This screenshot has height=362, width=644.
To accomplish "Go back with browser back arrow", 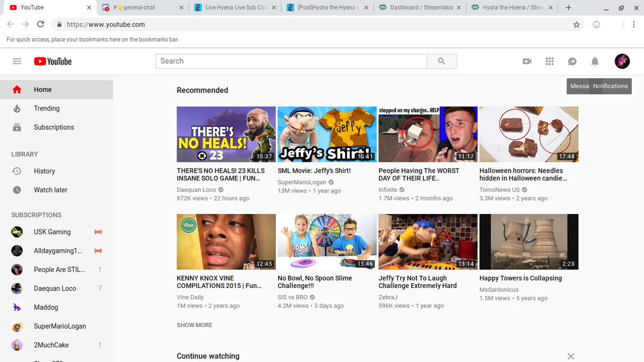I will (x=10, y=25).
